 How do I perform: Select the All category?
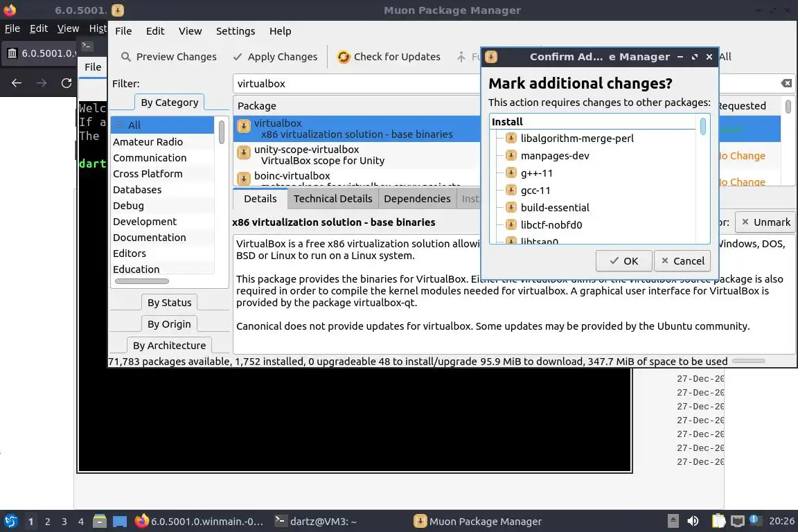(162, 125)
